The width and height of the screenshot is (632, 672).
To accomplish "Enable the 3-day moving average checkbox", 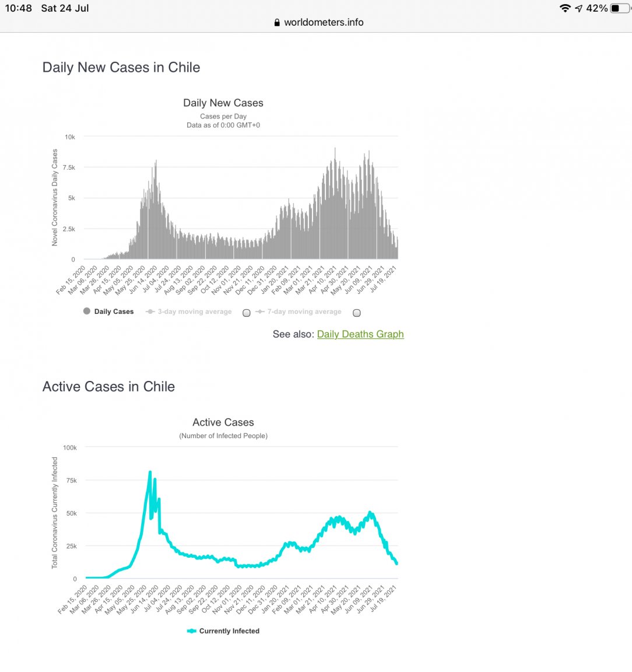I will (x=247, y=313).
